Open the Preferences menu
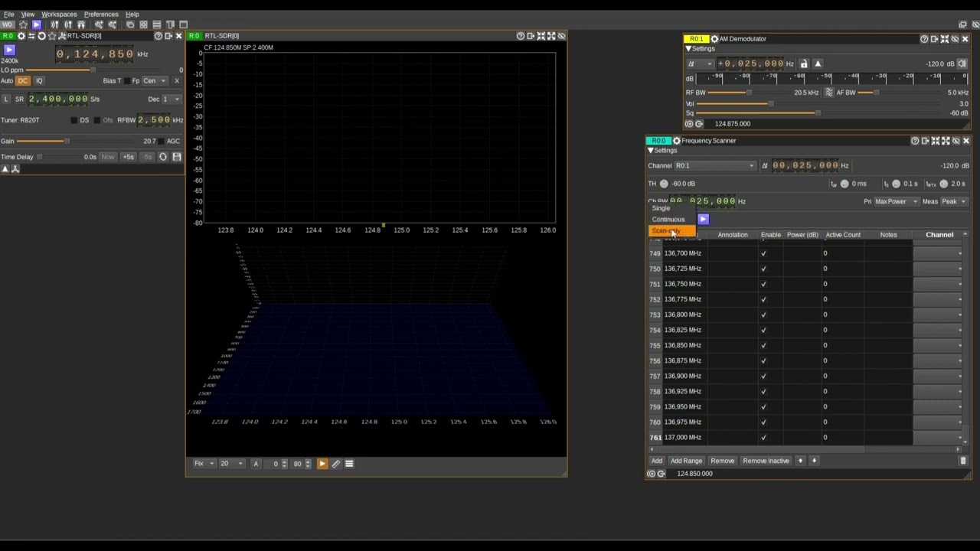The height and width of the screenshot is (551, 980). 101,15
